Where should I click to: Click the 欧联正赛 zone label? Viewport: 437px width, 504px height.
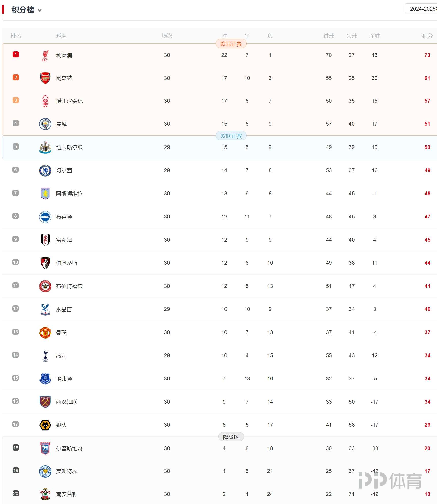coord(231,136)
